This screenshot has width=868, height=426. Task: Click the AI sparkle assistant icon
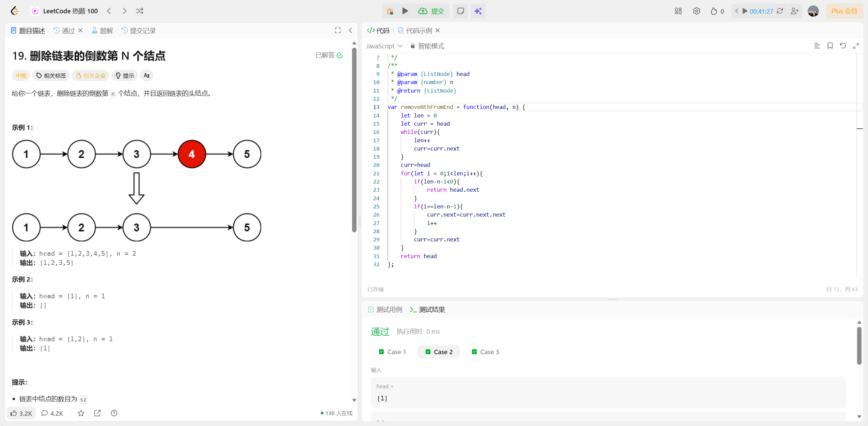coord(478,11)
